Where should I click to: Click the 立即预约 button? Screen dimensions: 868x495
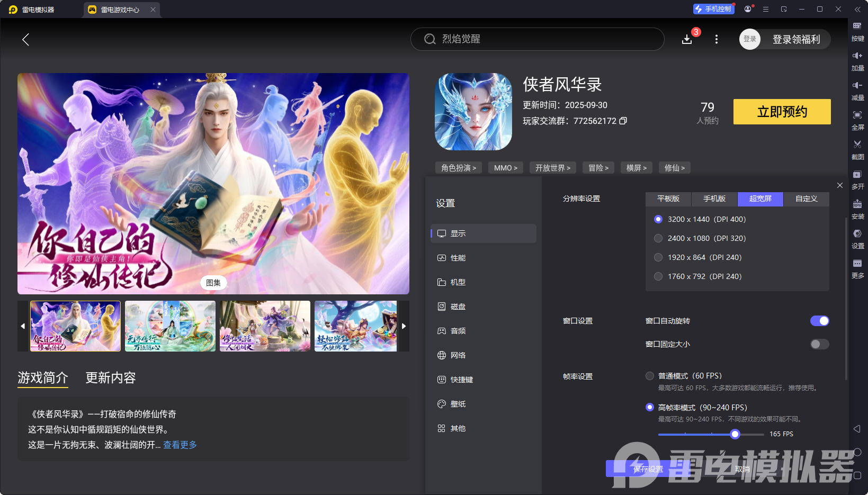click(x=782, y=112)
